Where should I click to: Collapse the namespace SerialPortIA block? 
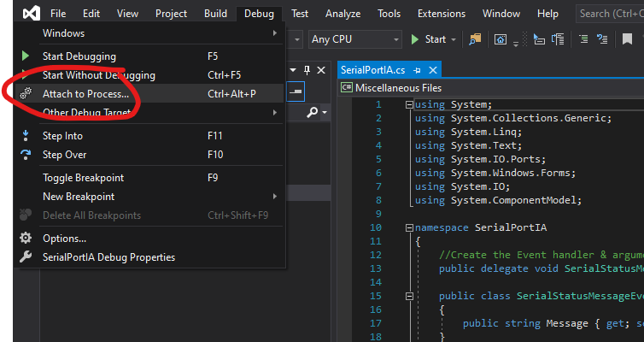click(x=409, y=228)
